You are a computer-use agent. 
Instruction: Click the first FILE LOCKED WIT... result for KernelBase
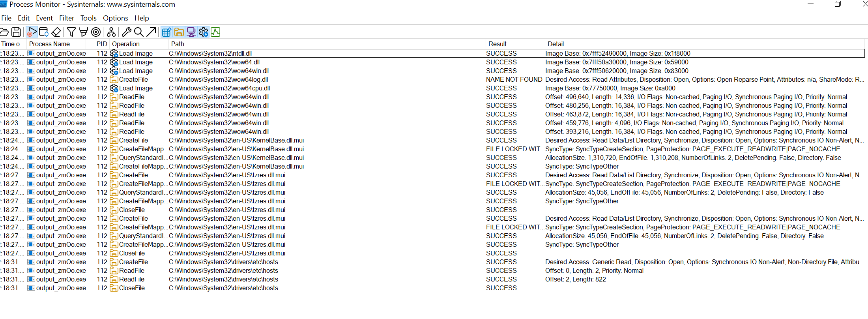[x=515, y=149]
